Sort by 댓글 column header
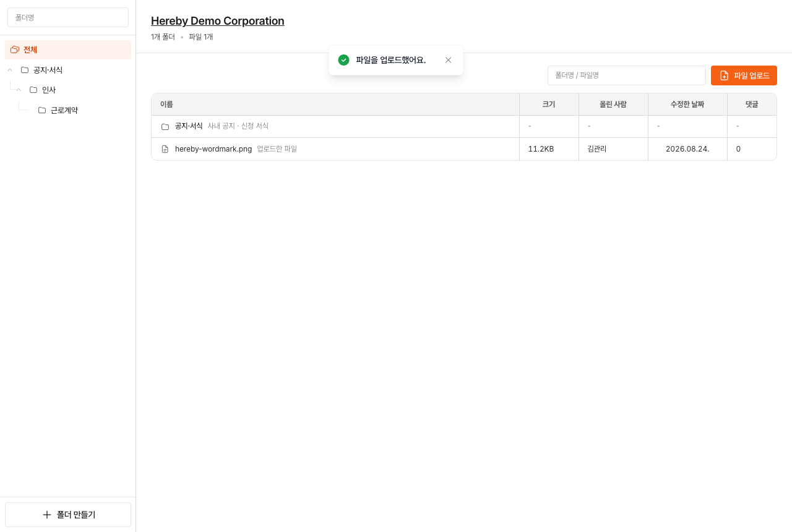This screenshot has height=532, width=792. 752,105
